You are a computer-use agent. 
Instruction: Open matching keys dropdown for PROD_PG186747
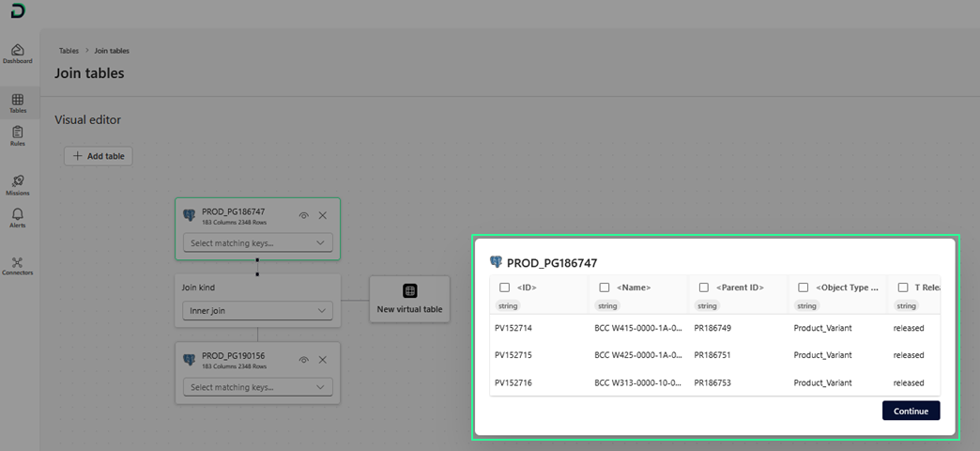pyautogui.click(x=257, y=242)
